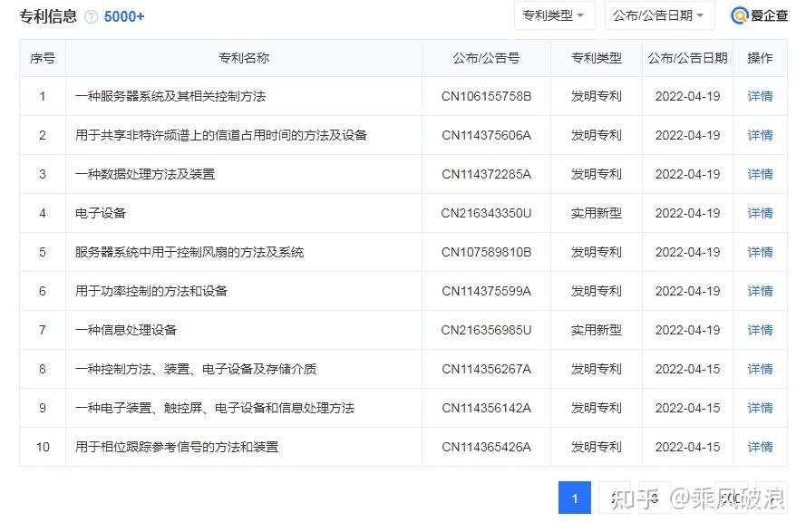Click patent name 一种服务器系统及其相关控制方法
The width and height of the screenshot is (806, 532).
click(170, 96)
